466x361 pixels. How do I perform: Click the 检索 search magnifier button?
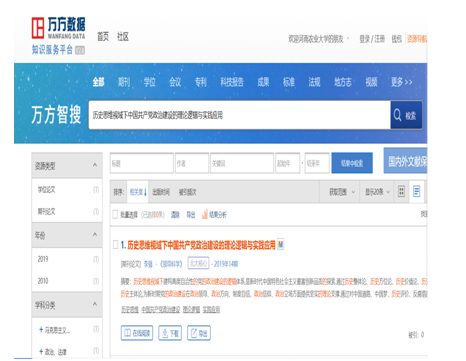(406, 115)
